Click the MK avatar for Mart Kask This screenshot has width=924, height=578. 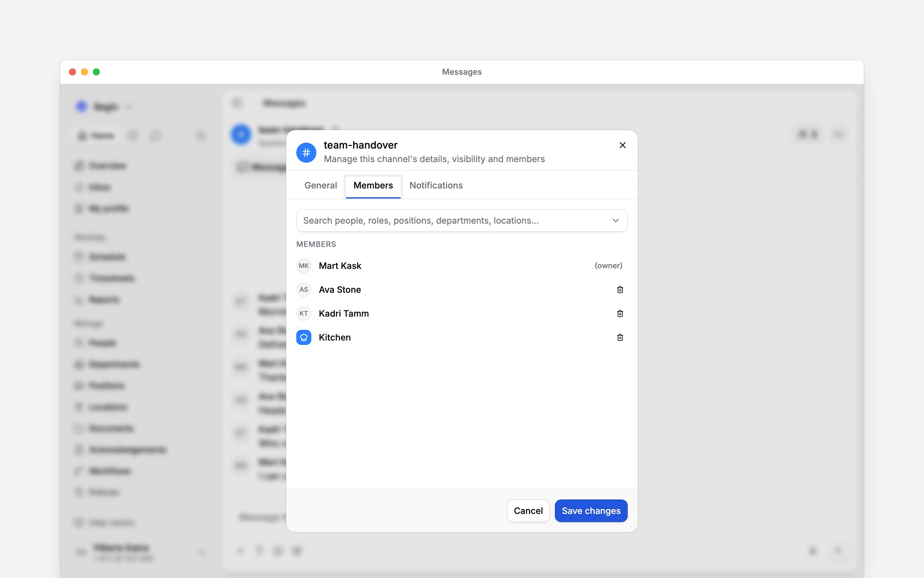click(304, 266)
